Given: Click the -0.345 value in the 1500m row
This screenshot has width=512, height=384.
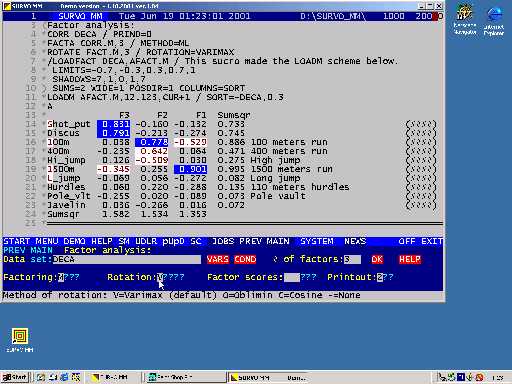Looking at the screenshot, I should tap(113, 169).
